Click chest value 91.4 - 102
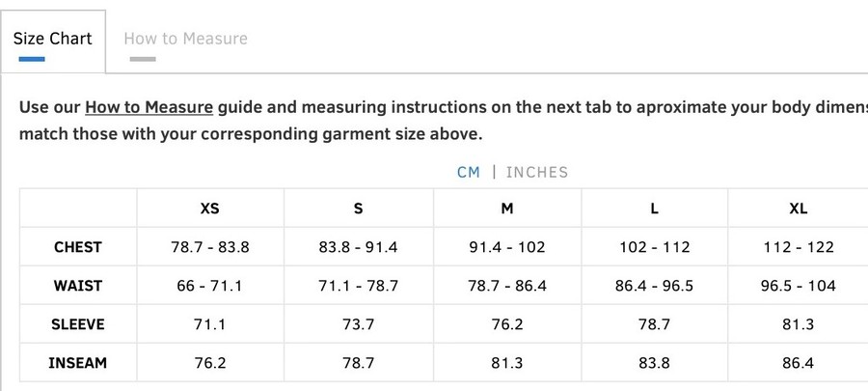Screen dimensions: 868x391 pos(507,247)
